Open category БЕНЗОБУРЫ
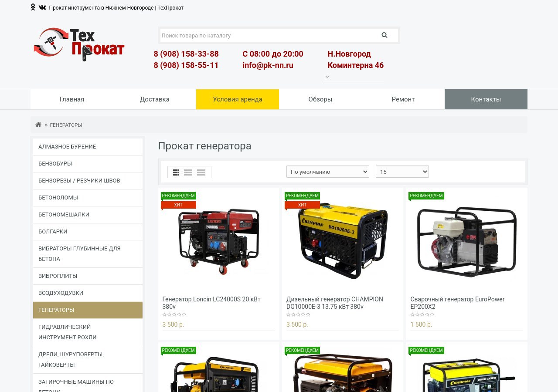The image size is (558, 392). (88, 164)
